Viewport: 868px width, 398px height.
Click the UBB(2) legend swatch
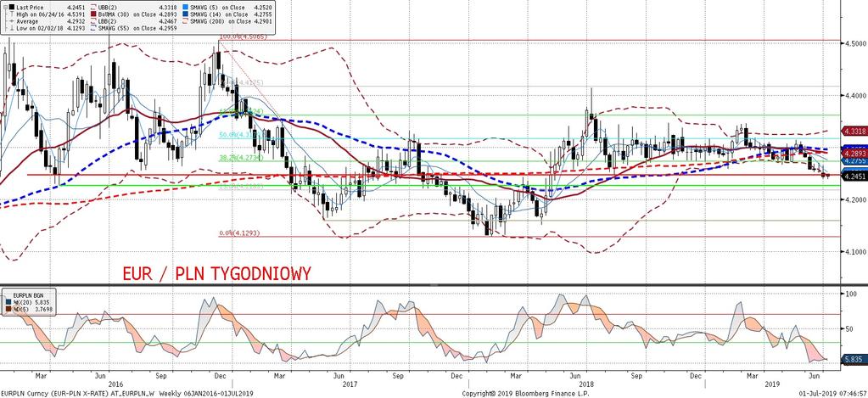point(92,7)
